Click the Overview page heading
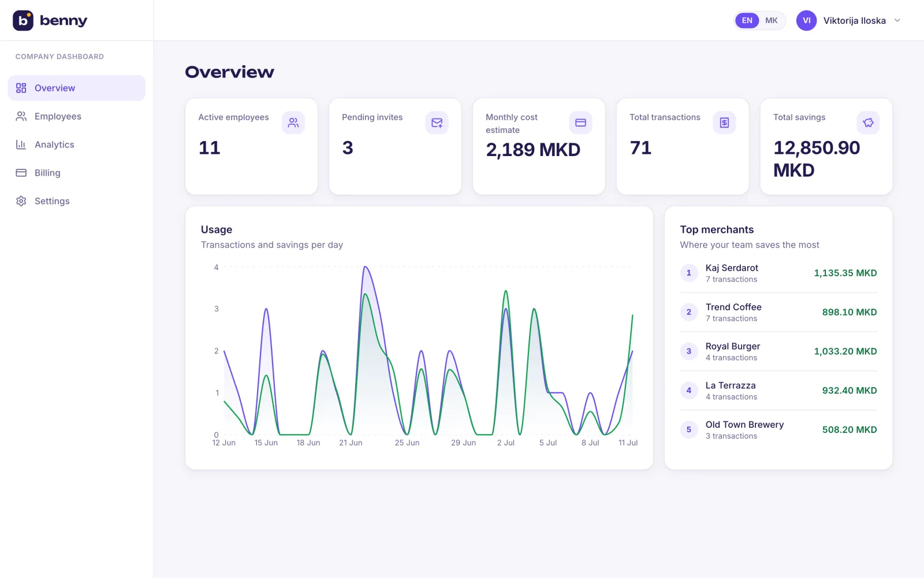This screenshot has height=578, width=924. (x=229, y=72)
